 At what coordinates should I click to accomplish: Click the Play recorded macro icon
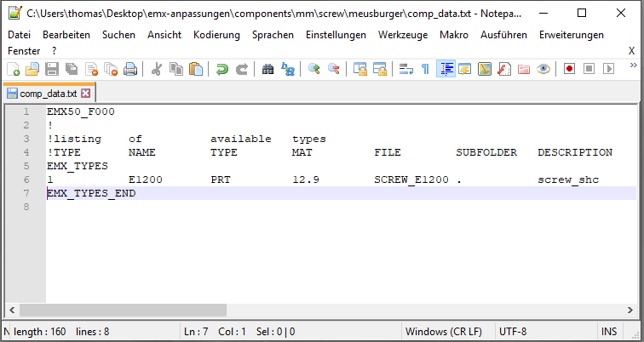pos(609,69)
